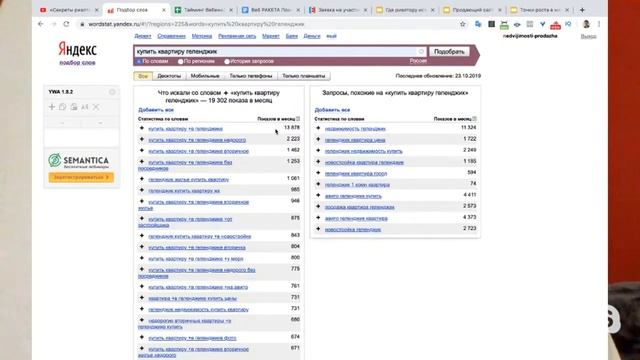Click the Yandex logo

pos(78,49)
